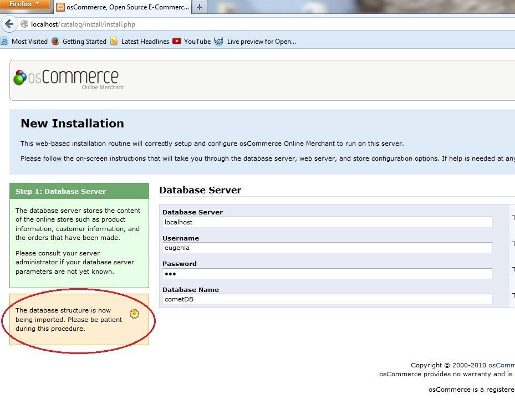Screen dimensions: 515x420
Task: Click the New Installation heading
Action: point(72,124)
